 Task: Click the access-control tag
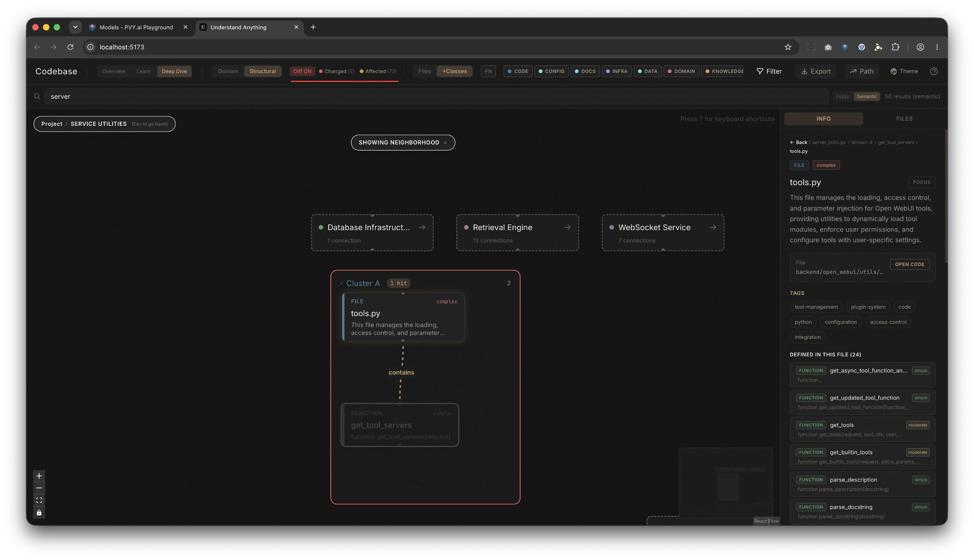tap(888, 322)
